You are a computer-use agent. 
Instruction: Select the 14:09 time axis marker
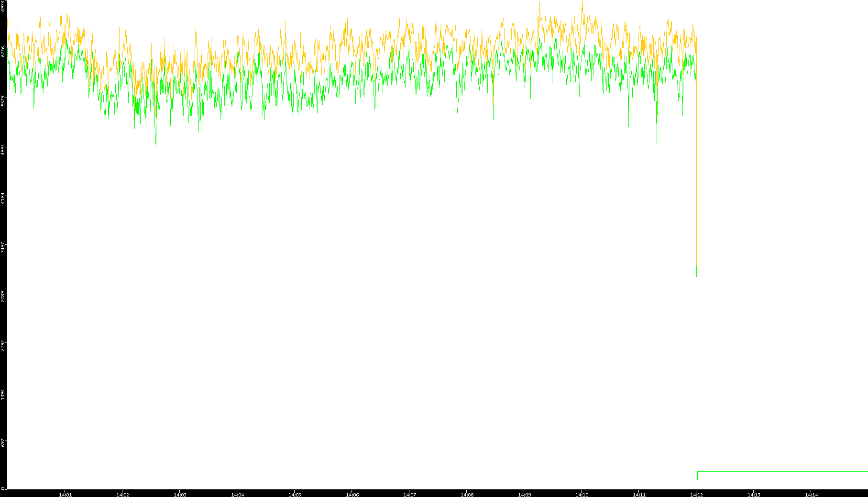(524, 495)
